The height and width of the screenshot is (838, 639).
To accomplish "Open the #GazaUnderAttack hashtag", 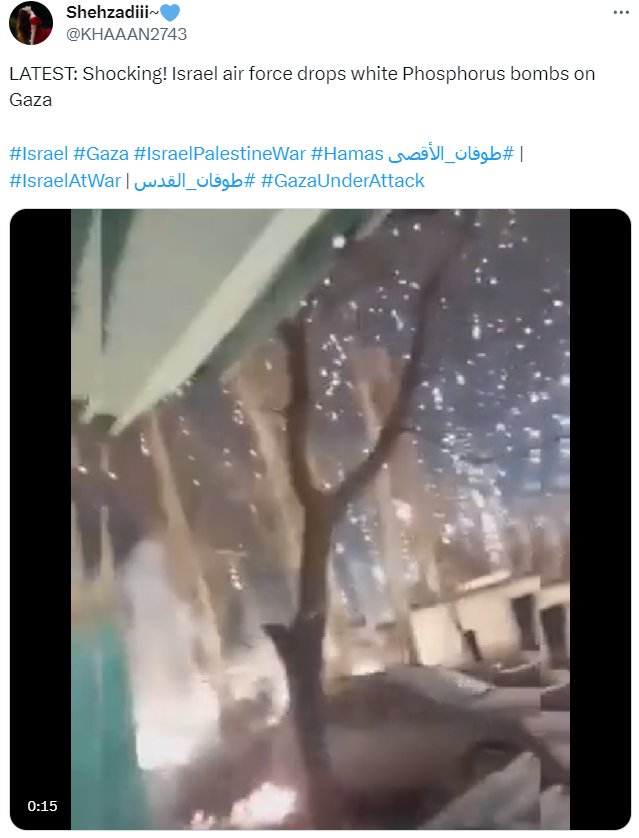I will (342, 181).
